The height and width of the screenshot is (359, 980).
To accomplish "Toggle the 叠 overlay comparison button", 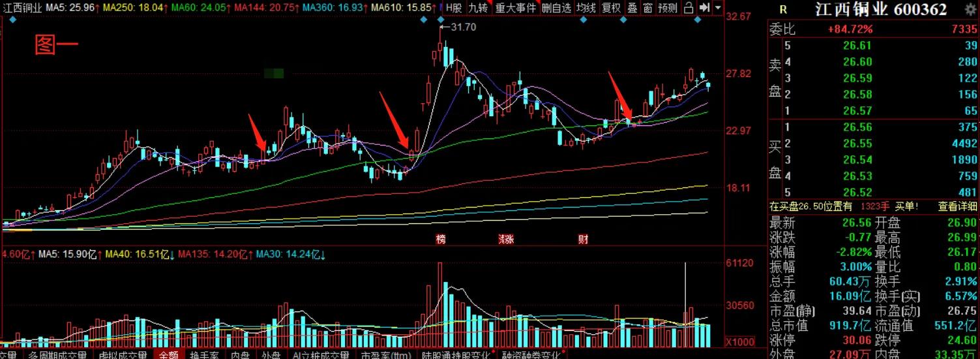I will 632,8.
